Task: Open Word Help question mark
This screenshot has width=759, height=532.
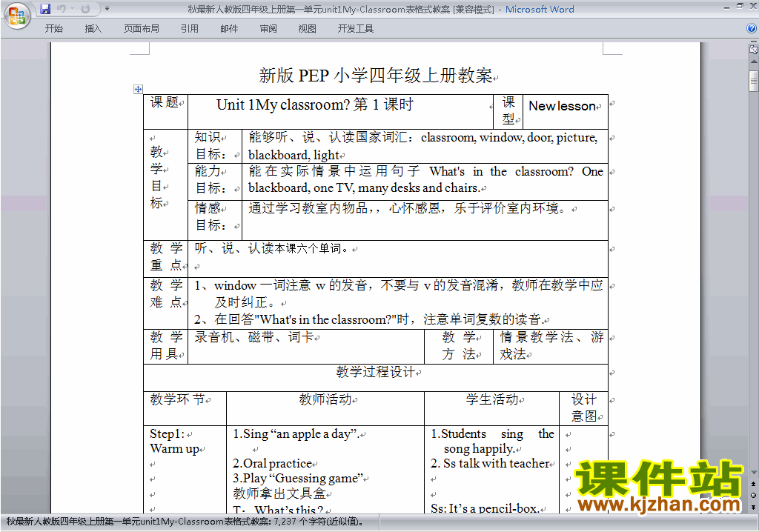Action: 752,29
